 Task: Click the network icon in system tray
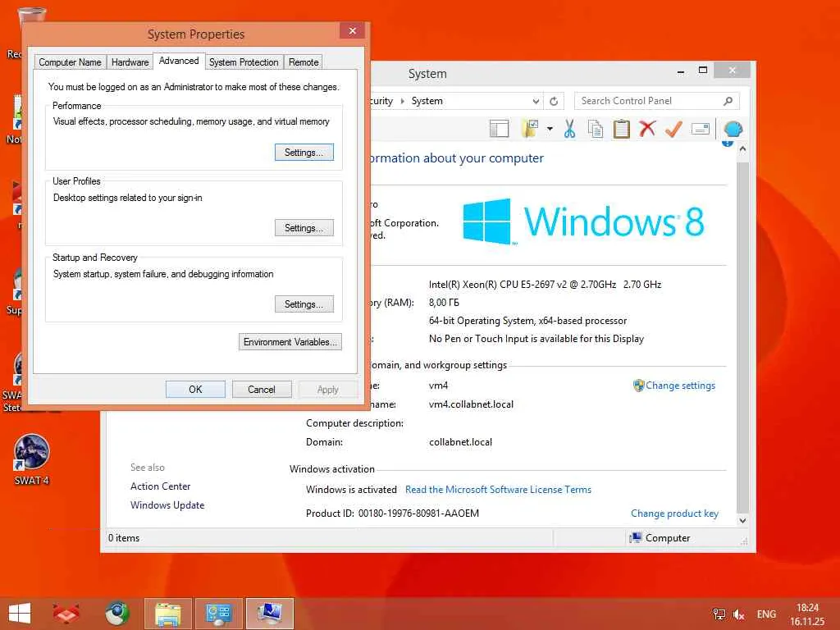(719, 614)
